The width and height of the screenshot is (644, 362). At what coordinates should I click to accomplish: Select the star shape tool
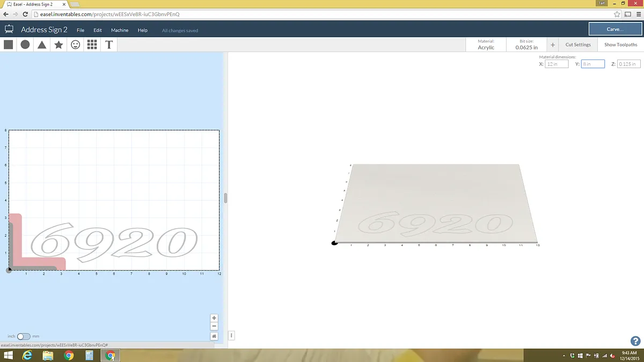[58, 45]
